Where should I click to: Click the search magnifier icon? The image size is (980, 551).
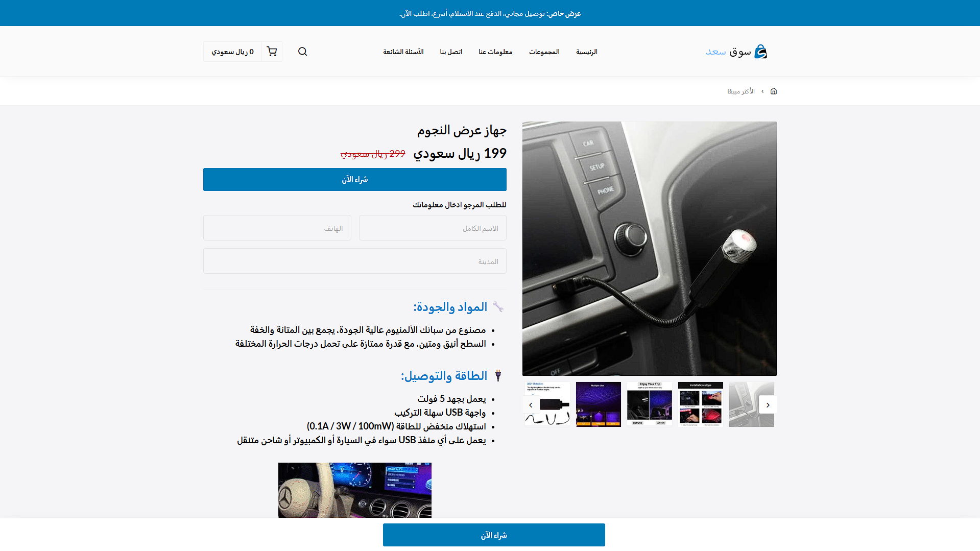click(302, 52)
